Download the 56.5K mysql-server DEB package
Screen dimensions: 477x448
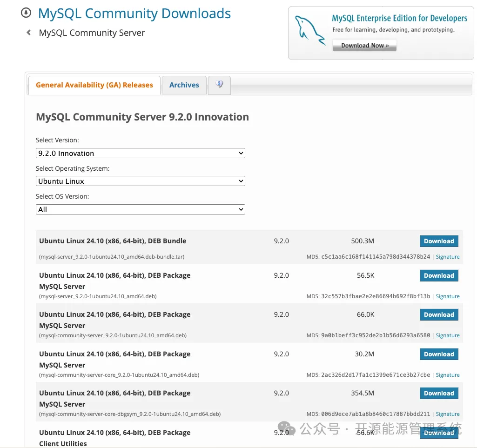(x=439, y=275)
